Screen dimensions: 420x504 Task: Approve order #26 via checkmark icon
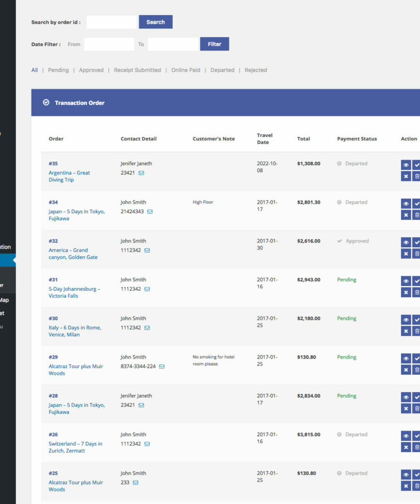click(x=416, y=436)
